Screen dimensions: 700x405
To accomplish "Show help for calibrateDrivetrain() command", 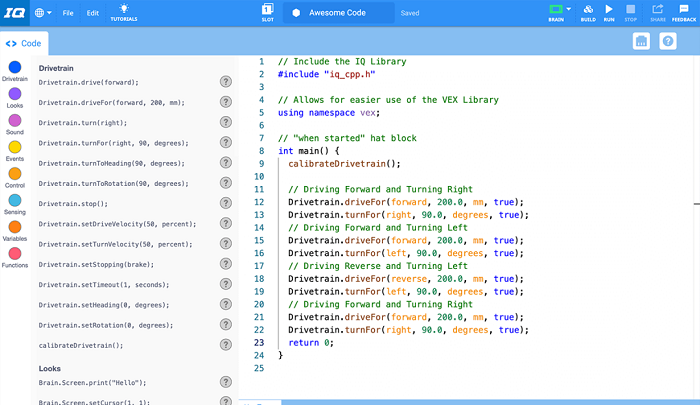I will tap(226, 345).
